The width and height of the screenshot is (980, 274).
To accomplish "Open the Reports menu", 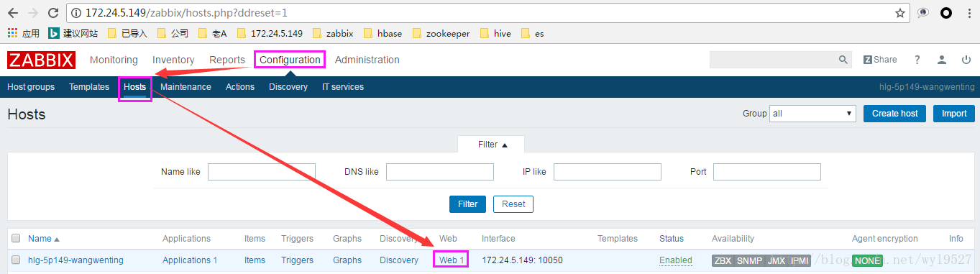I will click(x=227, y=60).
